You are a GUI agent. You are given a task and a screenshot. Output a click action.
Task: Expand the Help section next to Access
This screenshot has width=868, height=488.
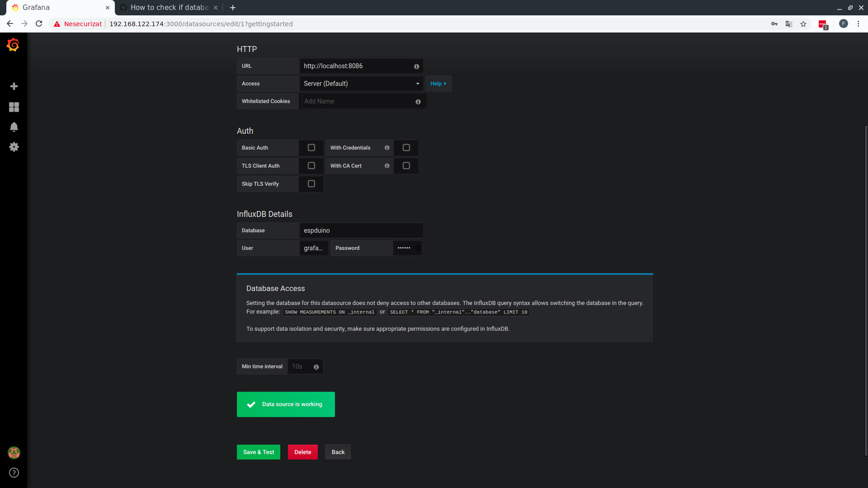click(x=439, y=84)
